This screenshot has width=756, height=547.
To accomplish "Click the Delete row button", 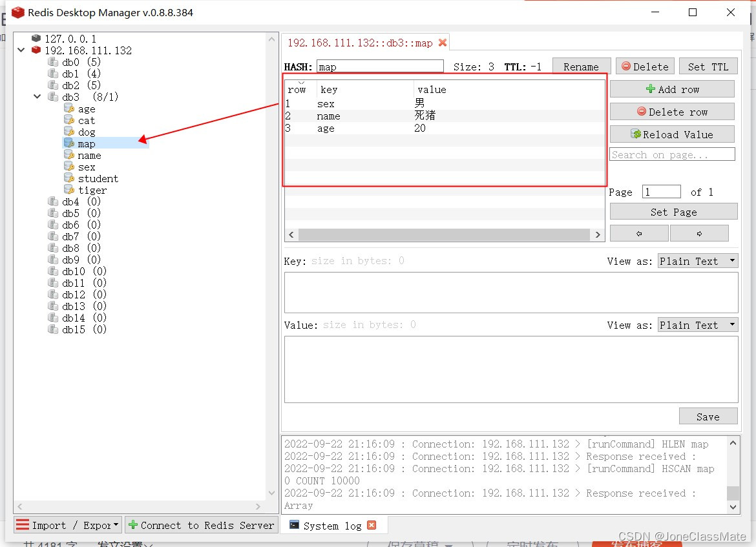I will click(672, 112).
